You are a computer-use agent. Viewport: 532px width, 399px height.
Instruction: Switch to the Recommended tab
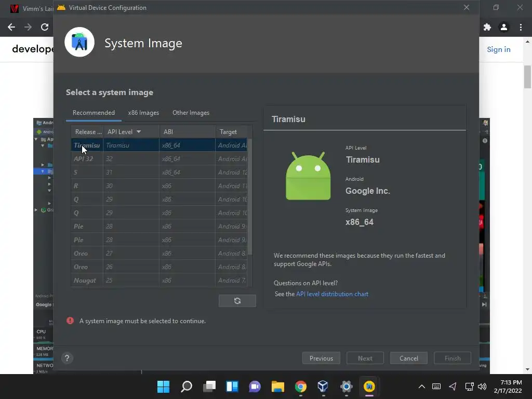[94, 113]
